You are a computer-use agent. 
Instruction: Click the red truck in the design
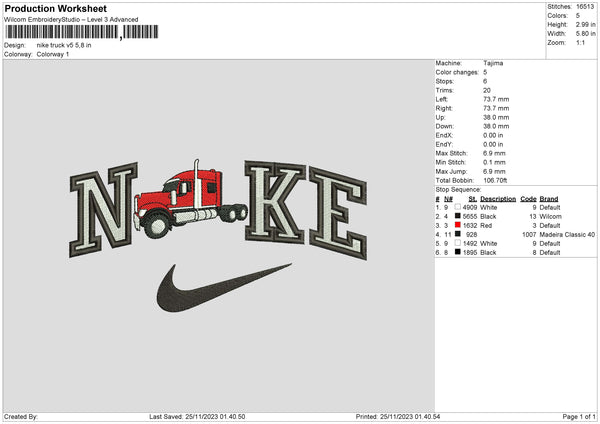[191, 200]
